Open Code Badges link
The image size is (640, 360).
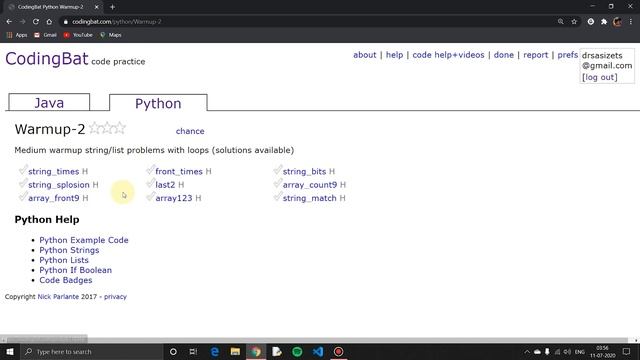coord(66,280)
